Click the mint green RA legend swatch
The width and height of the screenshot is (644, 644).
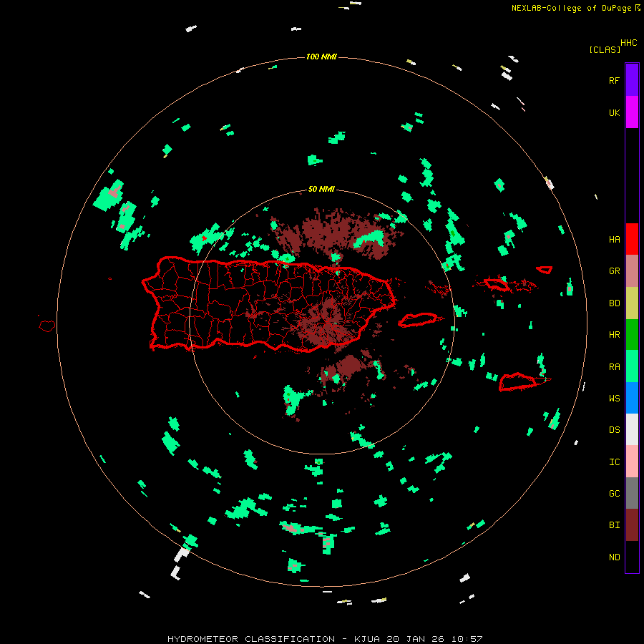pyautogui.click(x=632, y=366)
